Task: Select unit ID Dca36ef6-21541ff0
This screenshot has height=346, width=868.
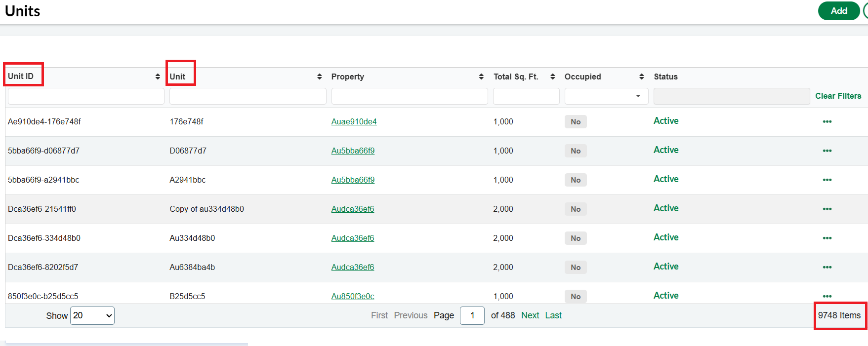Action: point(42,209)
